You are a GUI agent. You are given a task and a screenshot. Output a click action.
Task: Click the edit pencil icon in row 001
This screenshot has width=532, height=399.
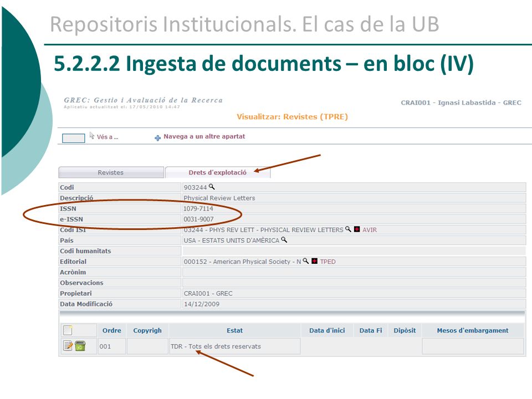point(68,346)
